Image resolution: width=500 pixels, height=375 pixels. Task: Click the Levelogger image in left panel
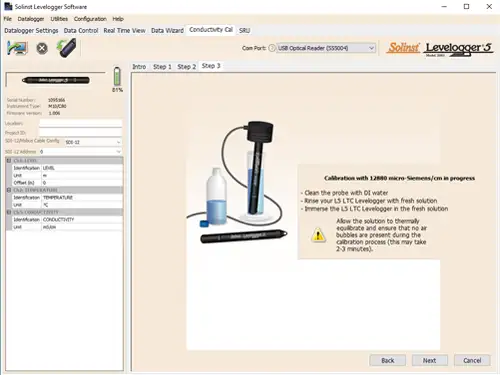coord(56,80)
